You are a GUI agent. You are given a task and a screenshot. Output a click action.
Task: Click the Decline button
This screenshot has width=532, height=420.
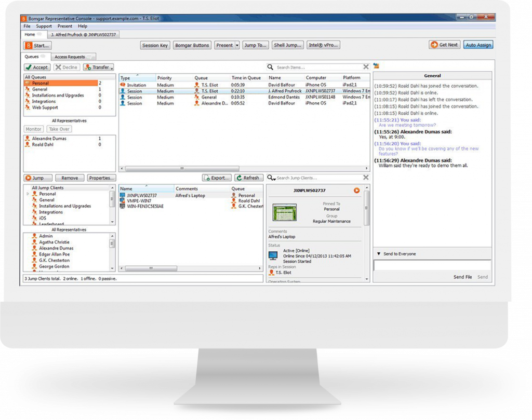coord(66,67)
